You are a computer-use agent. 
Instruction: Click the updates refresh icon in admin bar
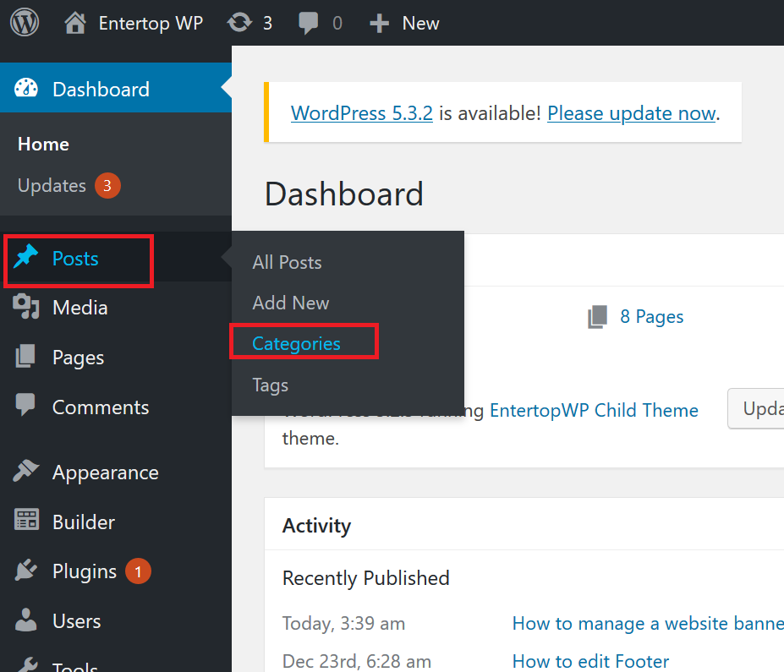tap(239, 23)
